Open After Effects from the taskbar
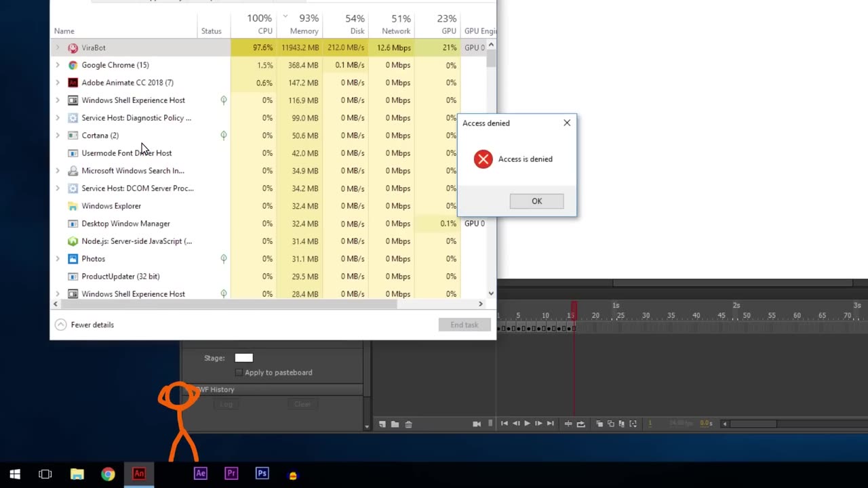 pyautogui.click(x=200, y=474)
